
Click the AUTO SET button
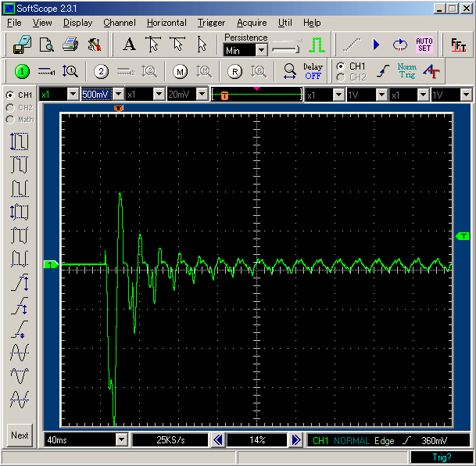coord(424,45)
